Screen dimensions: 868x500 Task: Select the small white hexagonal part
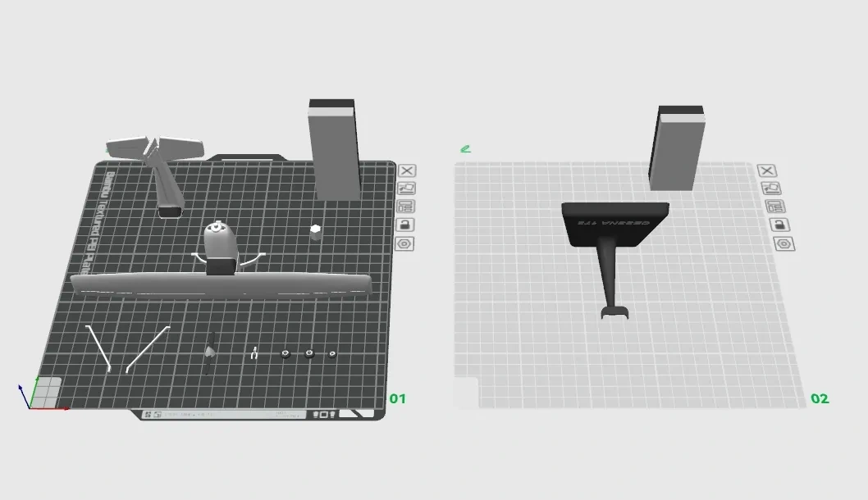pyautogui.click(x=316, y=231)
